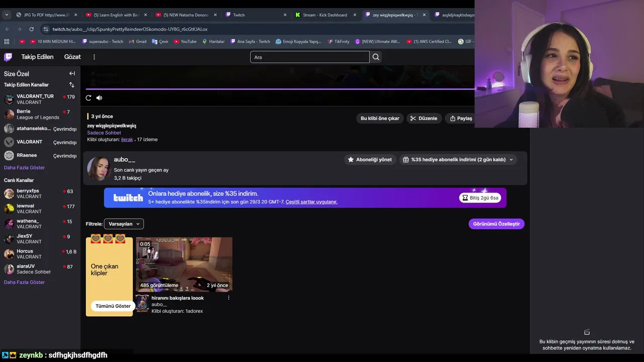Open lewnval live channel

39,209
